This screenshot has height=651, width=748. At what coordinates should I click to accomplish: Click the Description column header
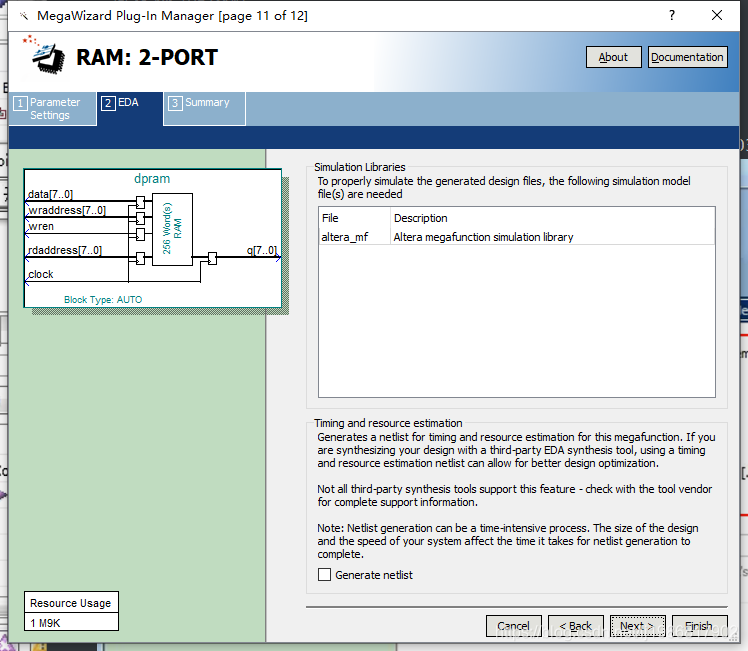(421, 218)
